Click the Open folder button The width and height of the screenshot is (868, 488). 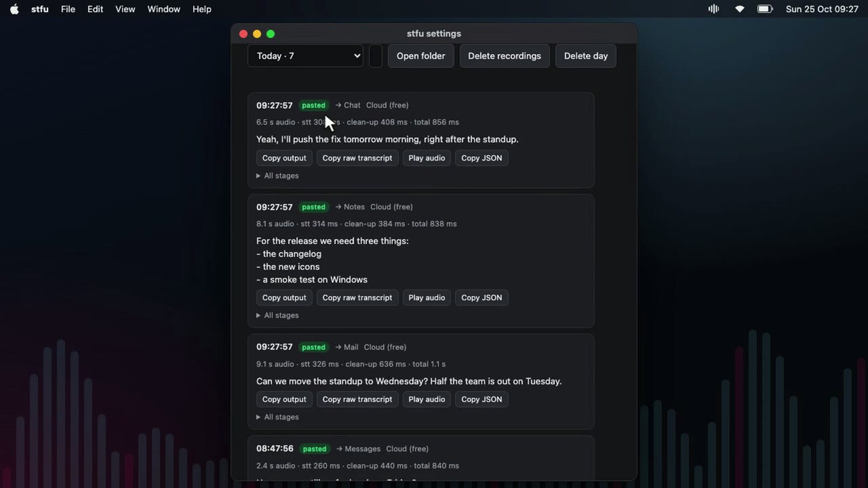pyautogui.click(x=421, y=56)
